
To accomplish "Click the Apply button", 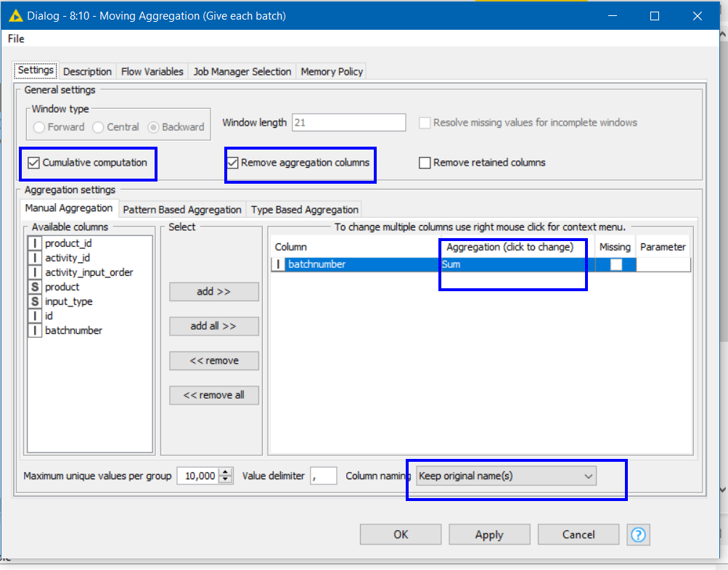I will (x=489, y=534).
